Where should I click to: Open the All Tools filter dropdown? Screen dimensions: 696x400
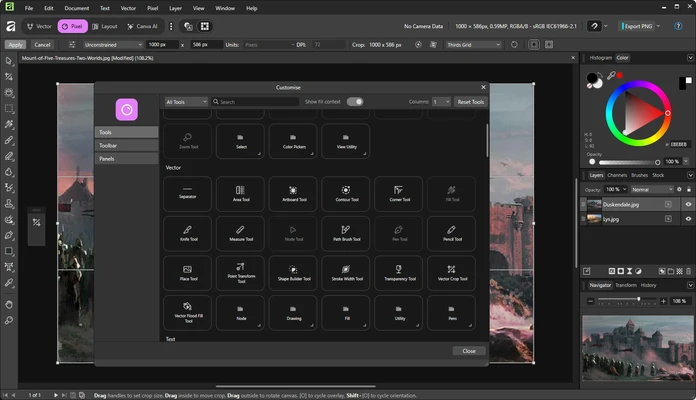click(186, 102)
